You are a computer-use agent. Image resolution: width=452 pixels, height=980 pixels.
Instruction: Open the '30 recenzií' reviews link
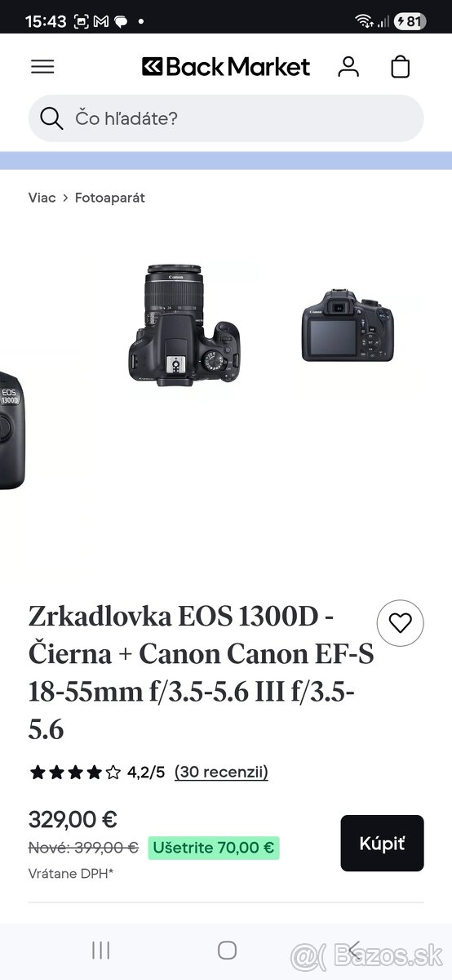tap(221, 772)
